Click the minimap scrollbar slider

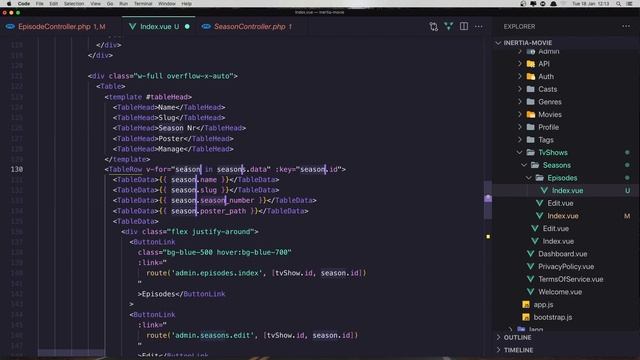488,200
